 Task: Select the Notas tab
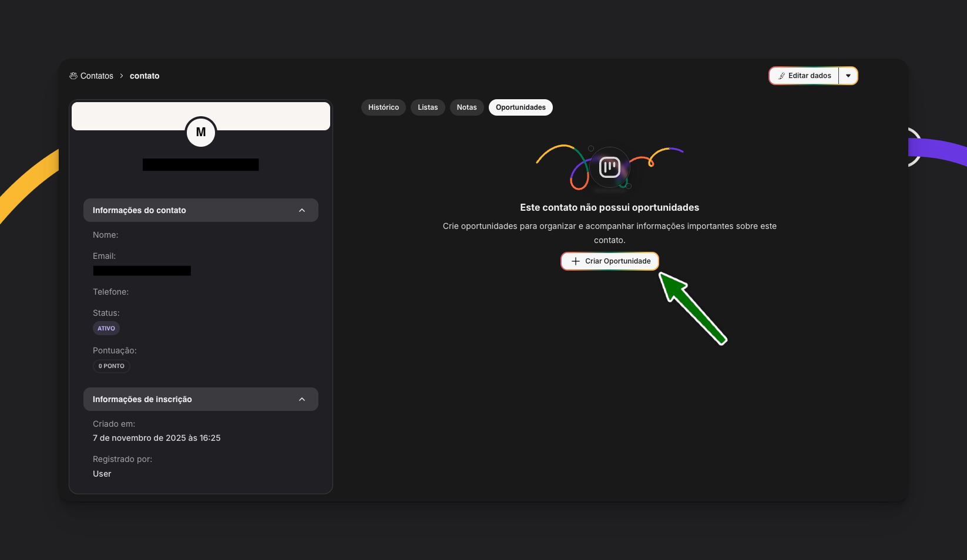click(466, 107)
